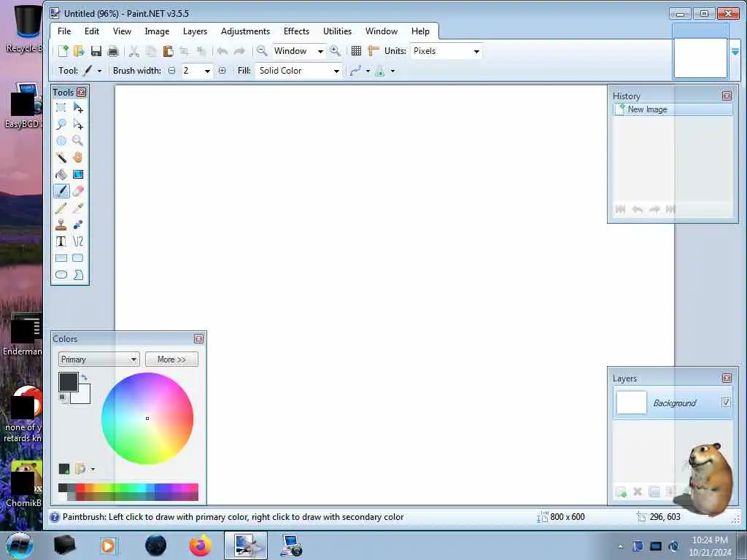Select the Color Picker eyedropper tool

(78, 208)
